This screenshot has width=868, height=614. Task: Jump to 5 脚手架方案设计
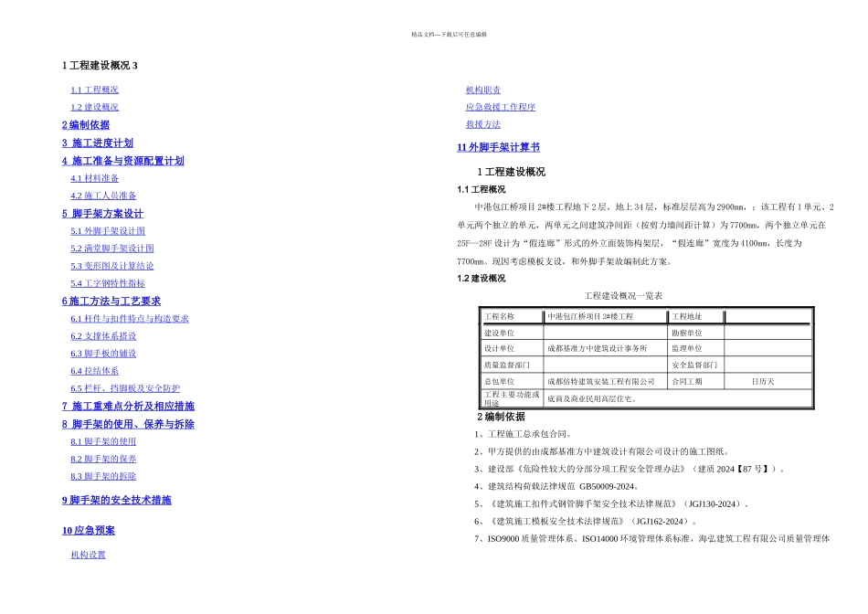click(102, 214)
